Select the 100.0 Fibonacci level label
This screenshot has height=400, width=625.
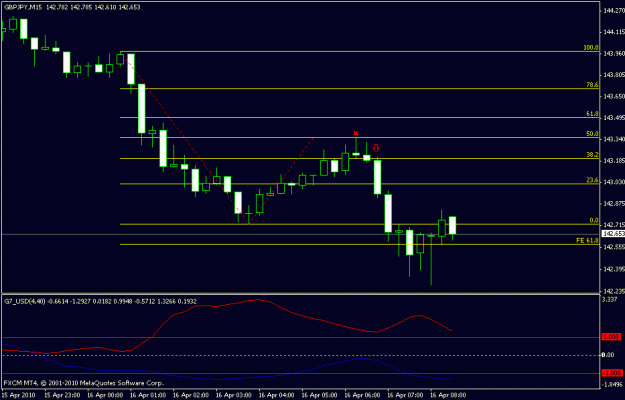click(590, 47)
